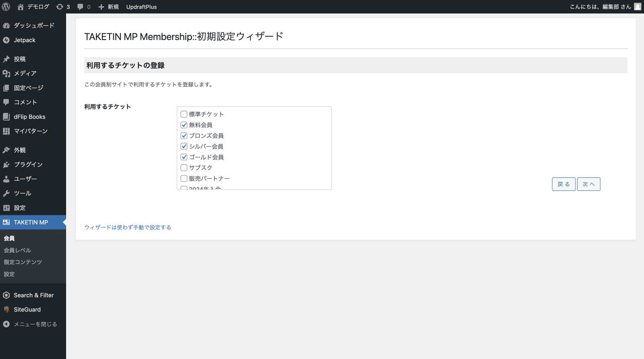Click the TAKETIN MP menu icon
644x359 pixels.
[x=6, y=222]
